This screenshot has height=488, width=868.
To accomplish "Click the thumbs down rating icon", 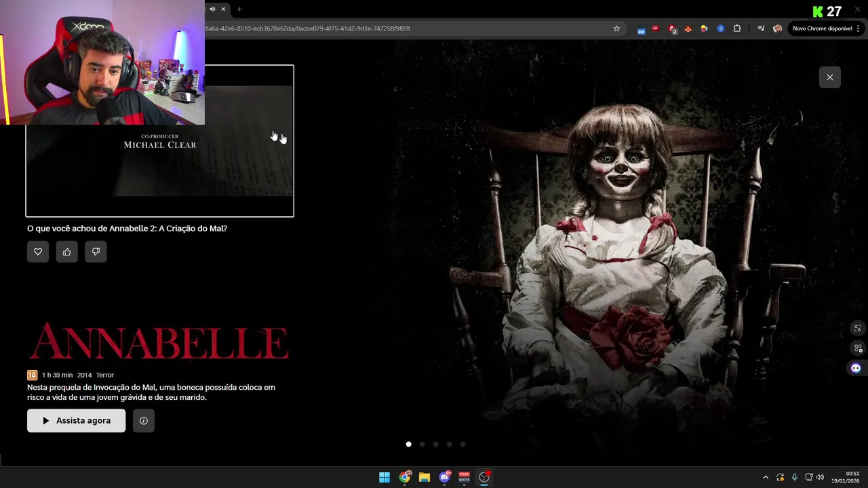I will coord(96,251).
